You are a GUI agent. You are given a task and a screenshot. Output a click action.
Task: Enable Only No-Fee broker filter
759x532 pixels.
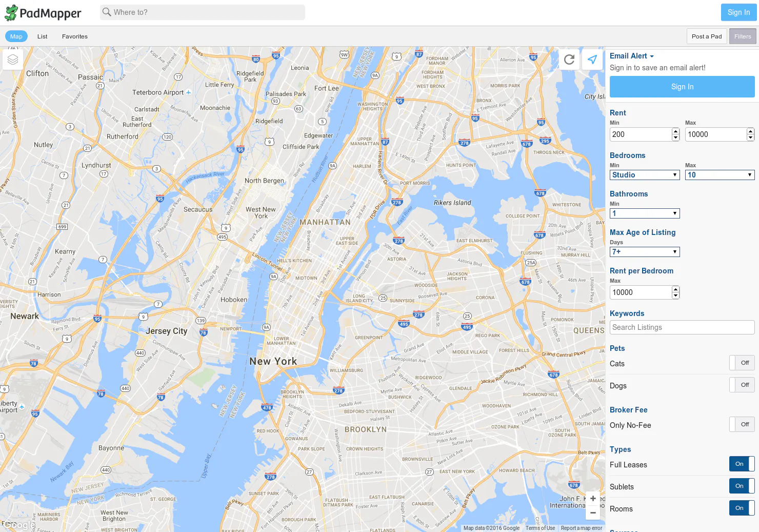click(742, 424)
